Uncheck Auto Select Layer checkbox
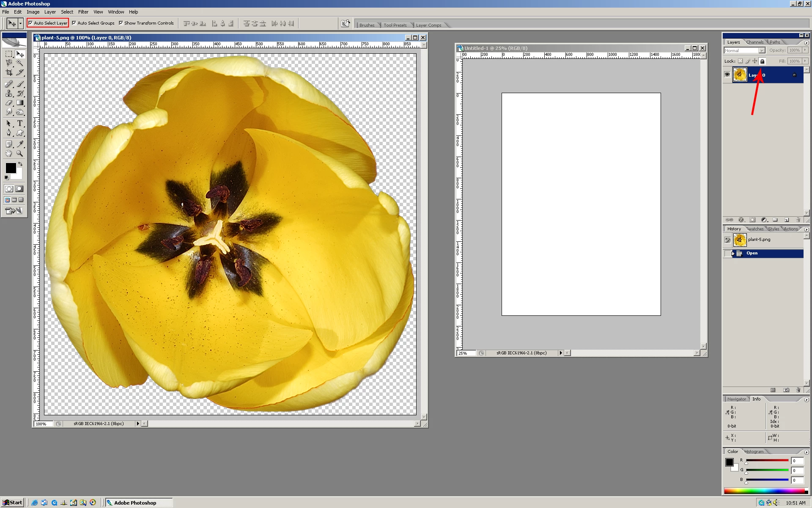 [x=31, y=23]
